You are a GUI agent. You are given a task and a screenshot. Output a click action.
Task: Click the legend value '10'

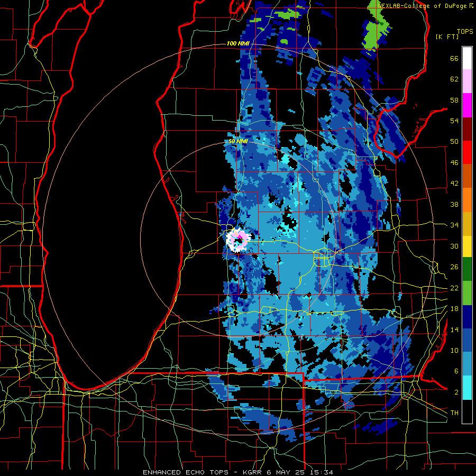tap(454, 350)
